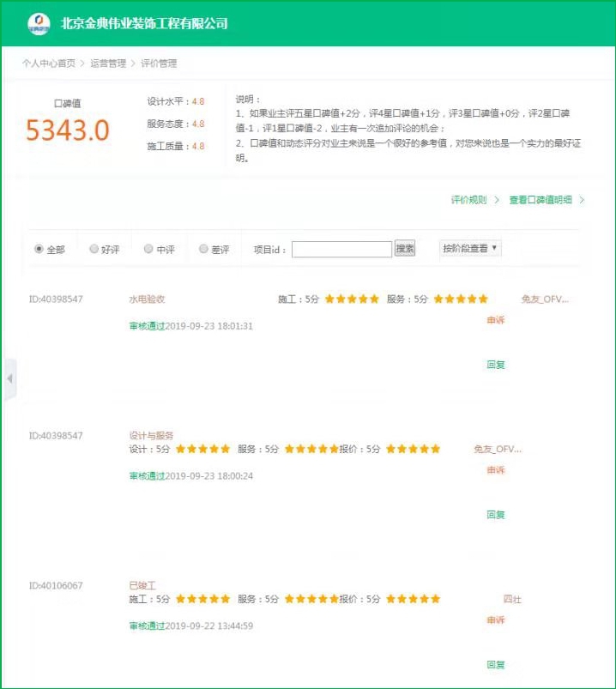Collapse the left sidebar arrow handle
The image size is (616, 689).
[9, 378]
